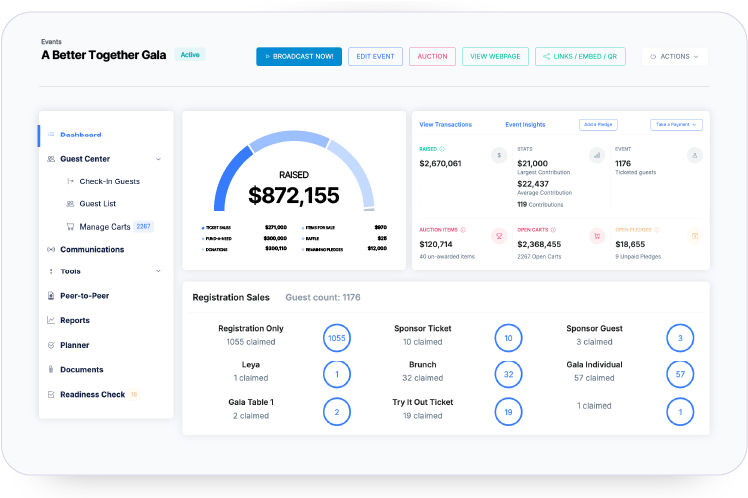Open the Take a Payment dropdown

coord(677,125)
